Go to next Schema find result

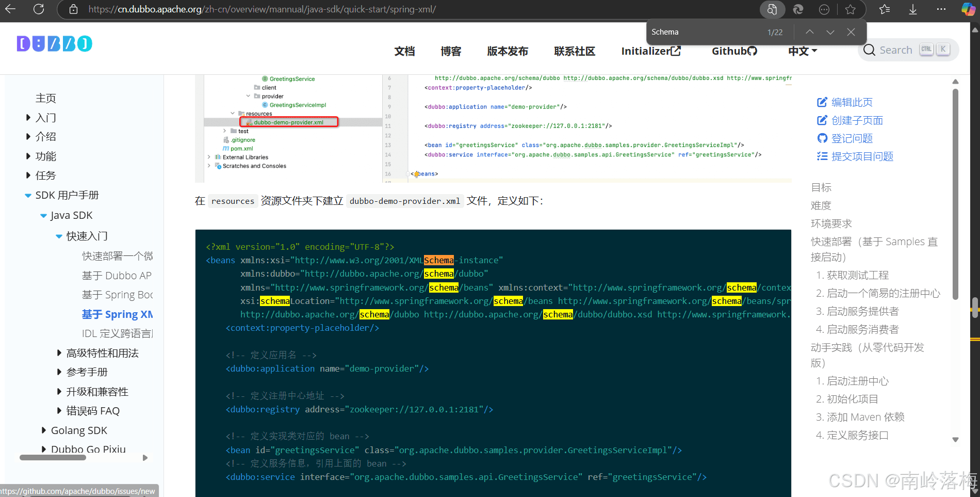(x=830, y=32)
